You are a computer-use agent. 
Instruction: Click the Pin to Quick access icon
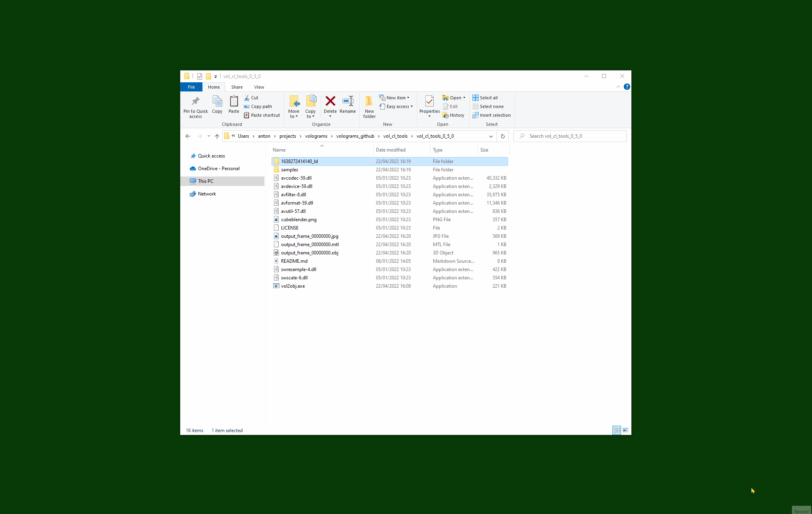[x=195, y=101]
